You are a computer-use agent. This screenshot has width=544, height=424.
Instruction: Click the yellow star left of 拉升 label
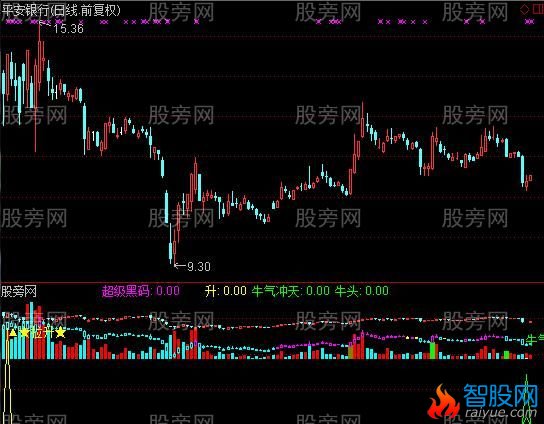[x=24, y=332]
